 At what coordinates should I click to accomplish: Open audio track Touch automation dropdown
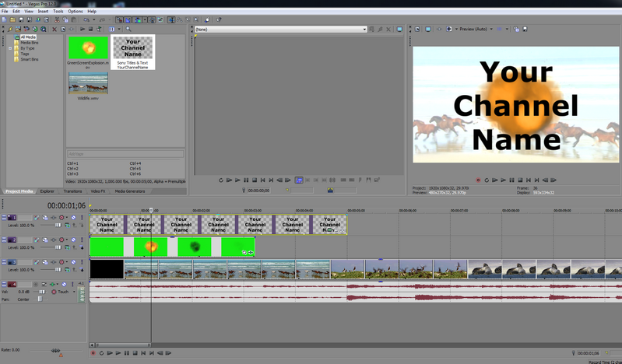(x=74, y=292)
